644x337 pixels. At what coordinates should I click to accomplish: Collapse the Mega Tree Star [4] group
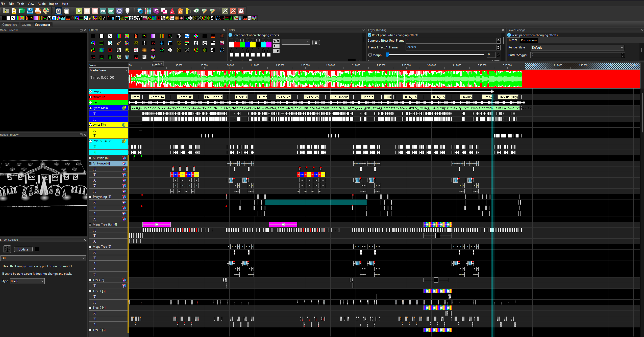(x=90, y=224)
